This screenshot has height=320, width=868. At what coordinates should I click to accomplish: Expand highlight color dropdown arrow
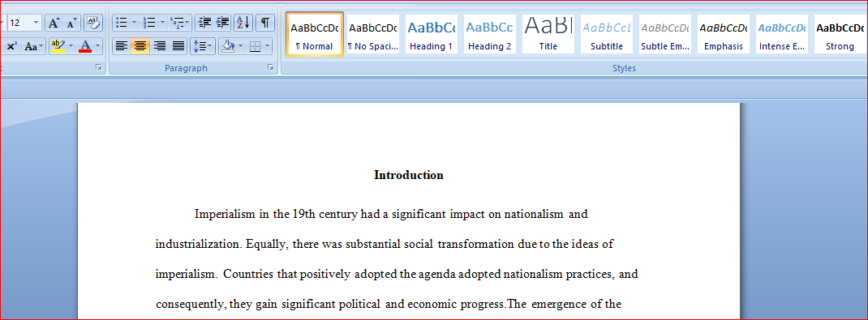[x=71, y=46]
